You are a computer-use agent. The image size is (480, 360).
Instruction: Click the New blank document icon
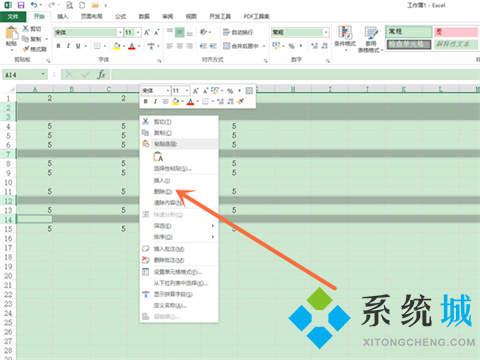pos(82,5)
